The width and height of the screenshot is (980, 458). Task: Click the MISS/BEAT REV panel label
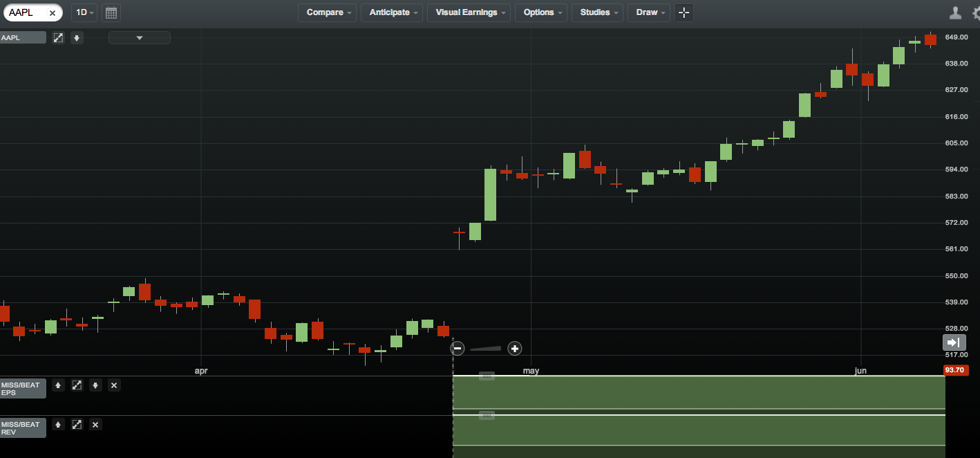pos(23,428)
